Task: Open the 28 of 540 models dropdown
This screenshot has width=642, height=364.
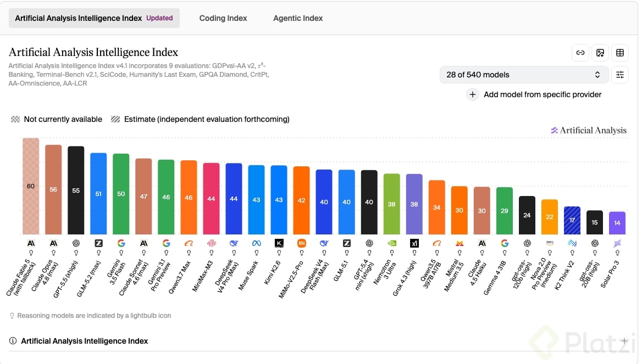Action: [523, 75]
